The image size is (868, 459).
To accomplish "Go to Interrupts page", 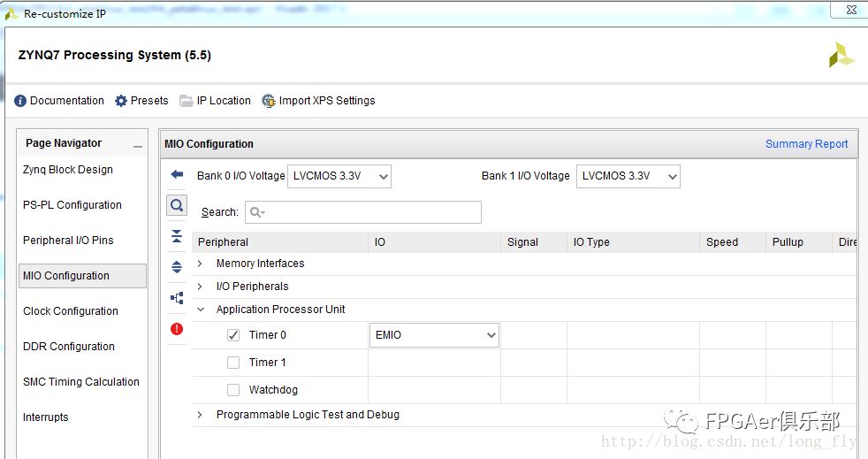I will 46,417.
